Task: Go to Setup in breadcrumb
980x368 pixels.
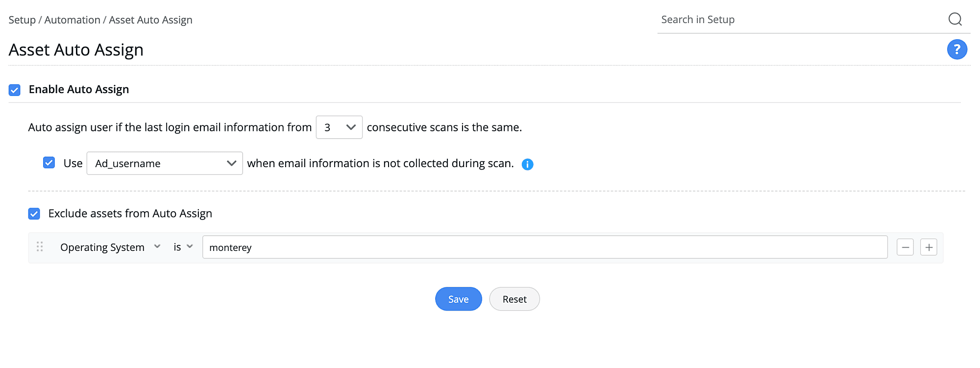Action: 22,20
